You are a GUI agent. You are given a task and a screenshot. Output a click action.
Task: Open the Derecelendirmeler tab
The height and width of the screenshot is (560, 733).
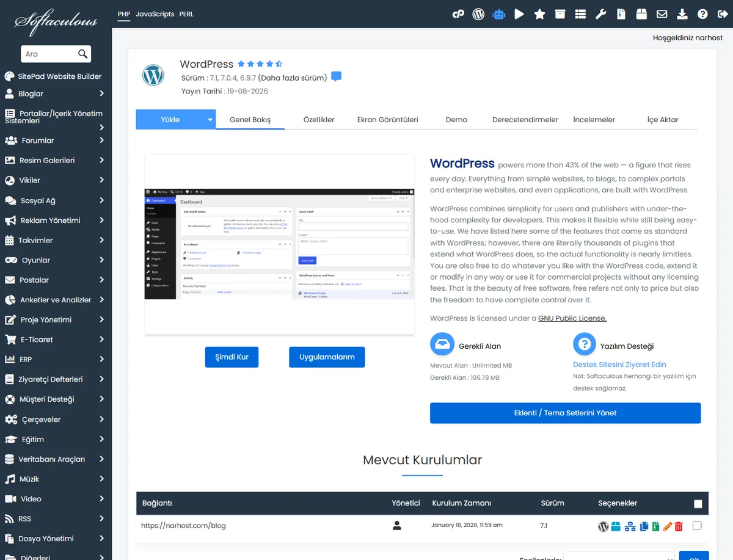tap(525, 120)
